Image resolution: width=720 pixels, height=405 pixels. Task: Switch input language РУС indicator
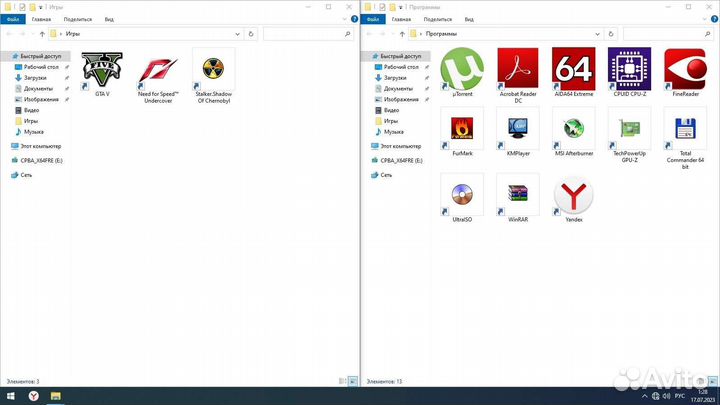pyautogui.click(x=680, y=396)
